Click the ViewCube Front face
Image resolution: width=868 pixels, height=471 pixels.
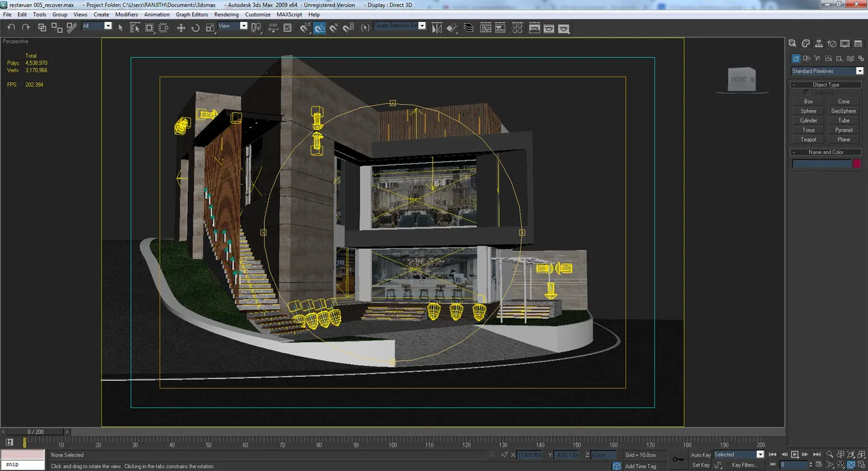[x=739, y=79]
